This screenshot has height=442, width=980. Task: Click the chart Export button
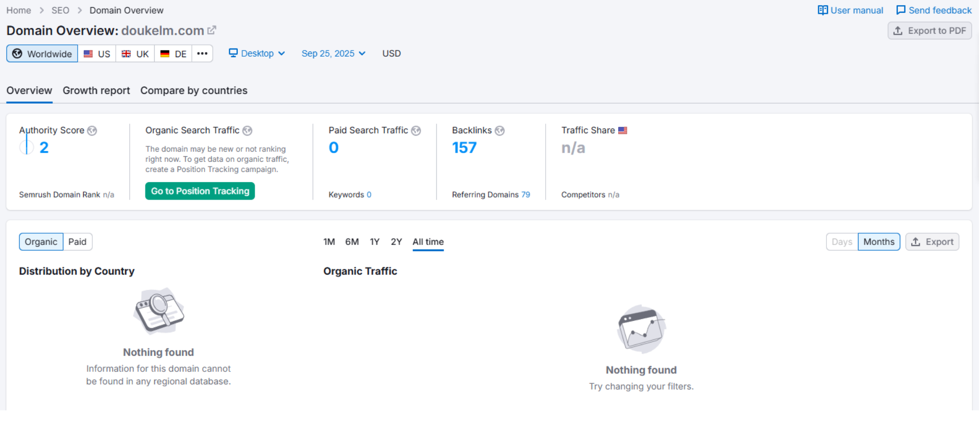coord(932,242)
